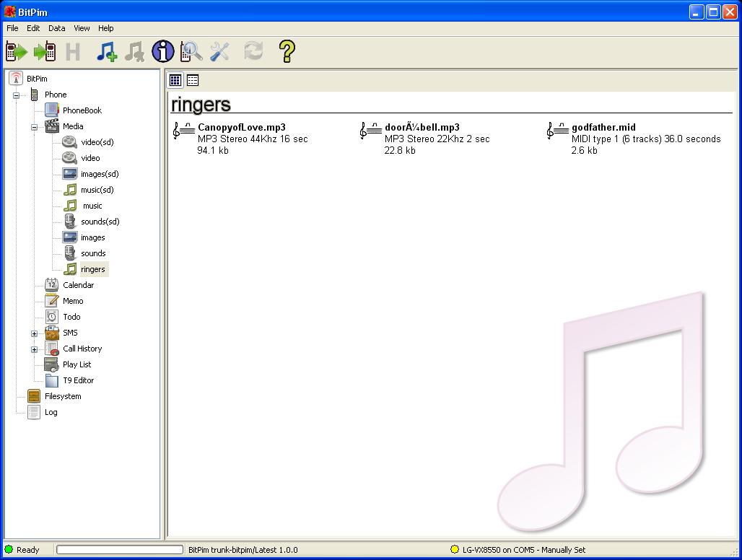Screen dimensions: 742x560
Task: Click the Filesystem cabinet icon
Action: [x=34, y=396]
